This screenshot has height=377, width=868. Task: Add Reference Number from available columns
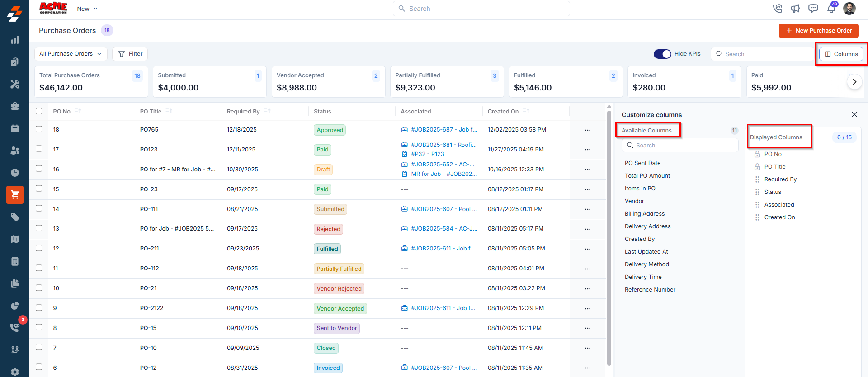pos(650,290)
